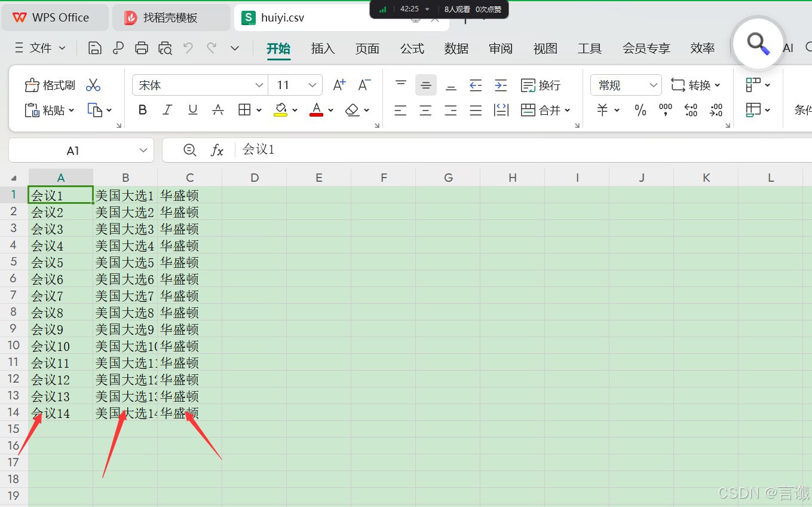
Task: Click the Copy icon
Action: point(95,110)
